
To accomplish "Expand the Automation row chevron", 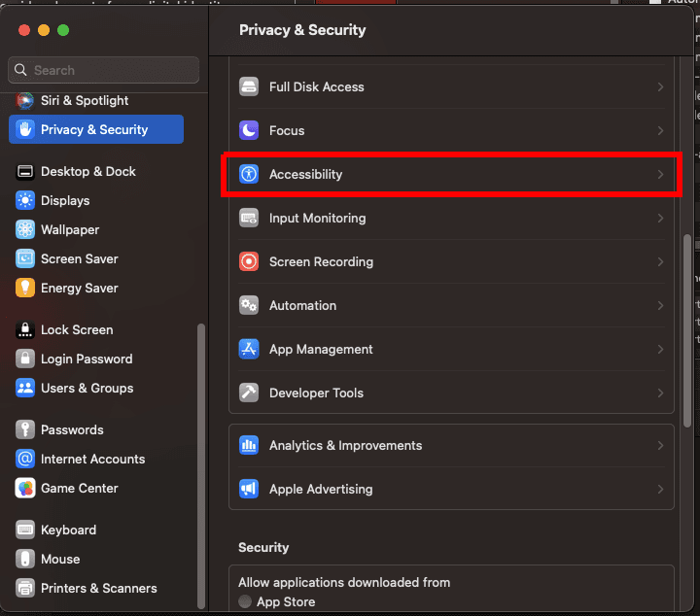I will (x=660, y=305).
